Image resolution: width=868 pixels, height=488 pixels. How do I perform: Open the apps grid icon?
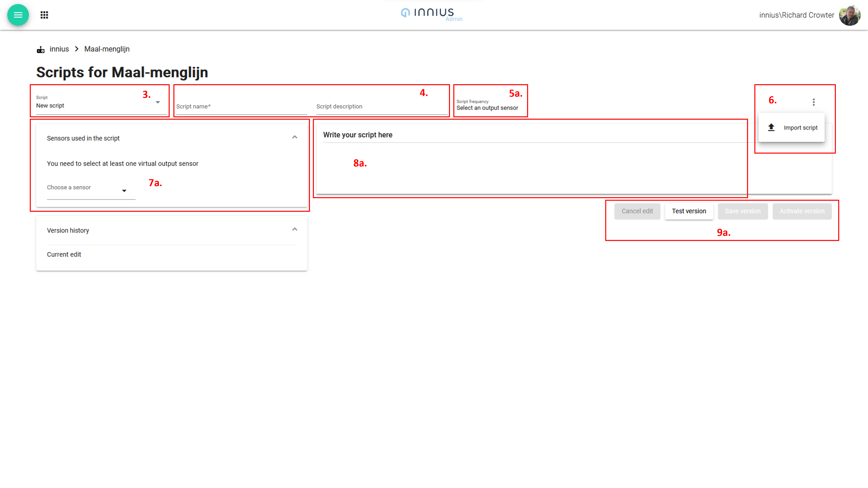point(44,15)
